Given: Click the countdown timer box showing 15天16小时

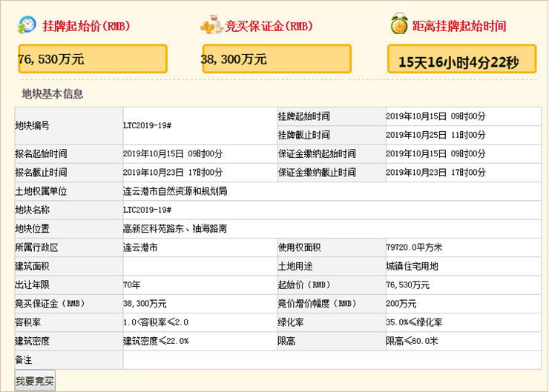Looking at the screenshot, I should point(461,59).
